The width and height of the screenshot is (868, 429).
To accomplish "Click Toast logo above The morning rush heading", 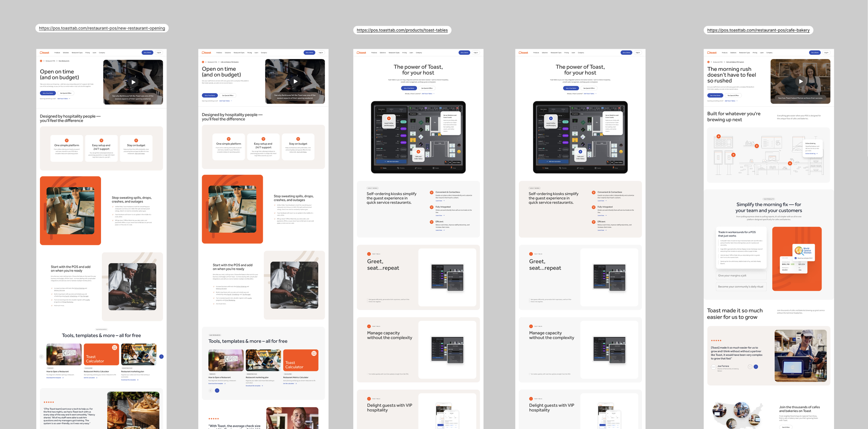I will pyautogui.click(x=712, y=53).
